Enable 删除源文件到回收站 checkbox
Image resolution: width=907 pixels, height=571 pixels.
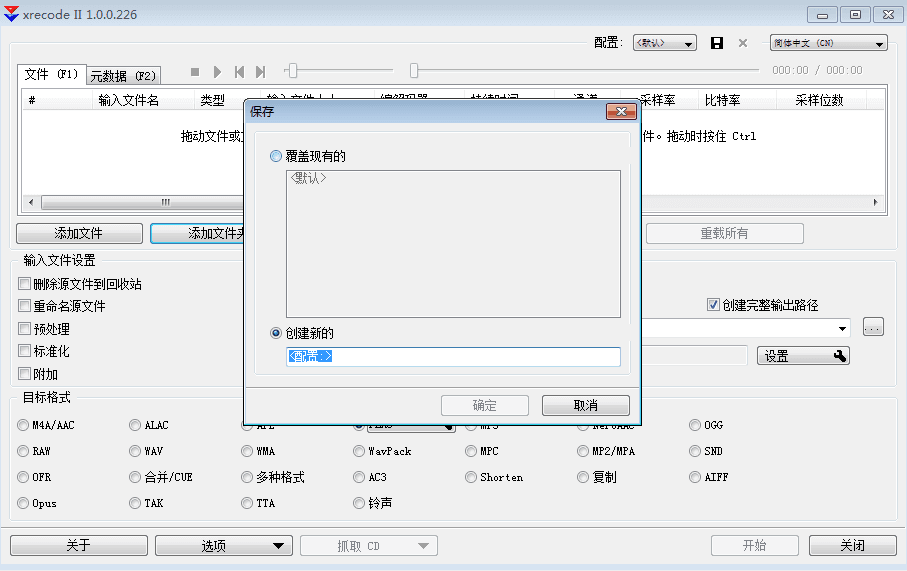pos(25,284)
